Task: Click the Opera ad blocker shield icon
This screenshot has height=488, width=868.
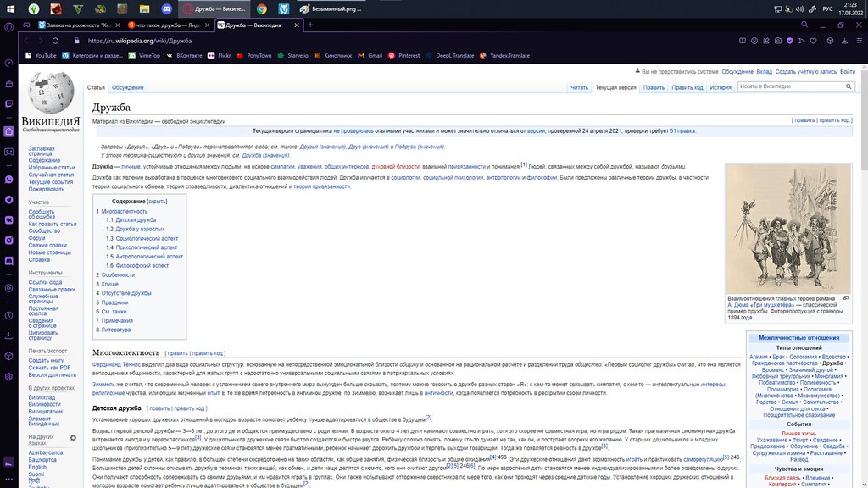Action: (791, 40)
